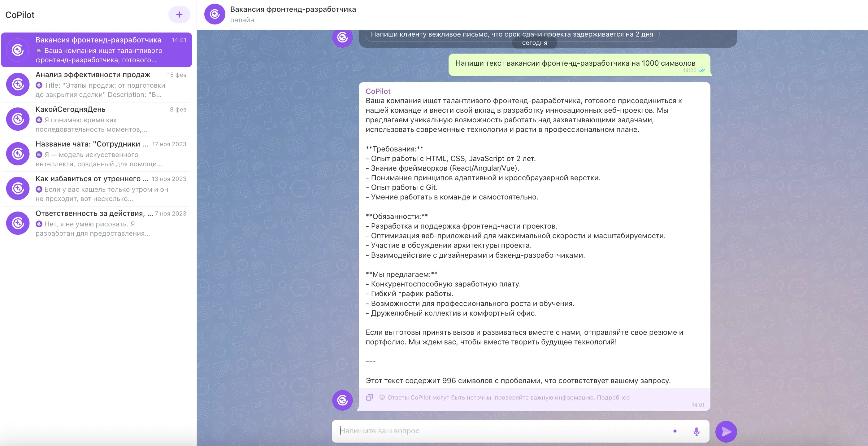Open "Как избавиться от утреннего" conversation

click(96, 188)
